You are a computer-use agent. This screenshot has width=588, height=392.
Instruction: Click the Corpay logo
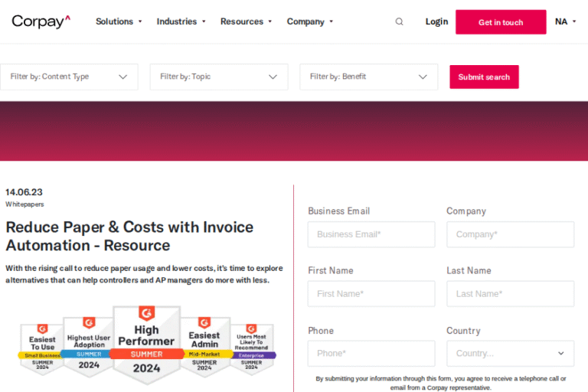41,21
